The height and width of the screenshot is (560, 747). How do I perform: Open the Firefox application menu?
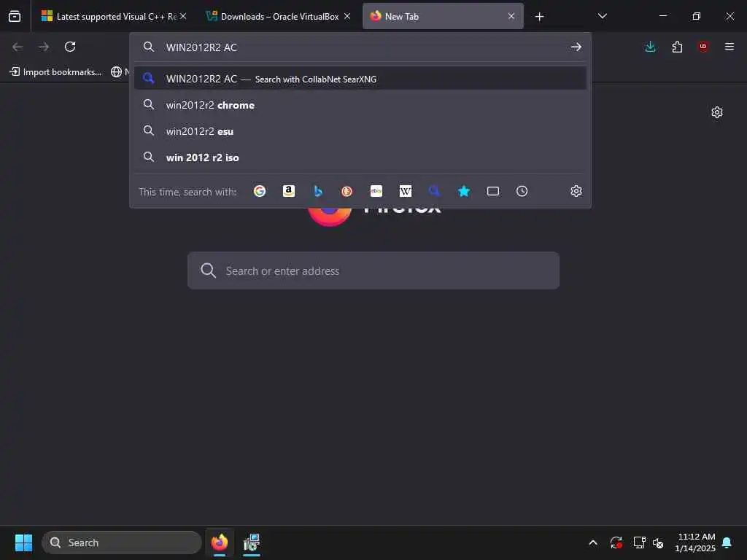pos(729,47)
